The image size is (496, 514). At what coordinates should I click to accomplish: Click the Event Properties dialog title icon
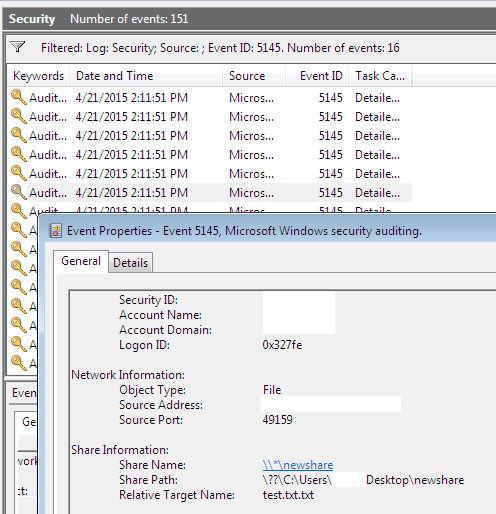56,231
